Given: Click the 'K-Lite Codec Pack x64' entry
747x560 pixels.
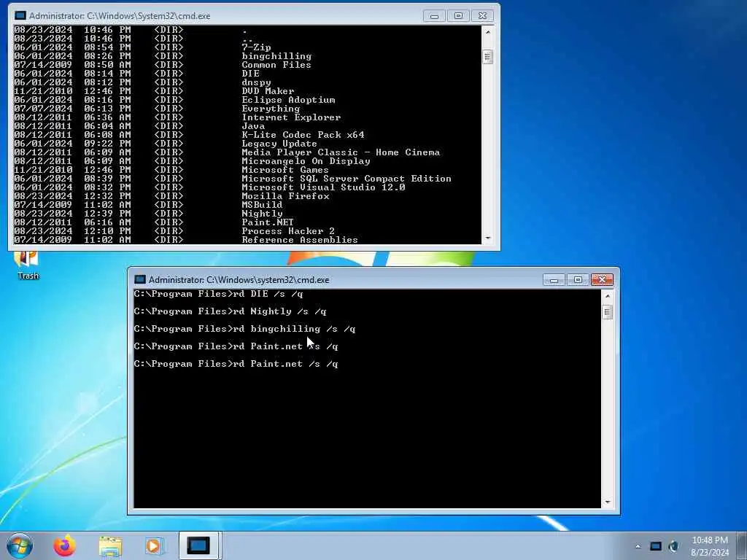Looking at the screenshot, I should 303,135.
